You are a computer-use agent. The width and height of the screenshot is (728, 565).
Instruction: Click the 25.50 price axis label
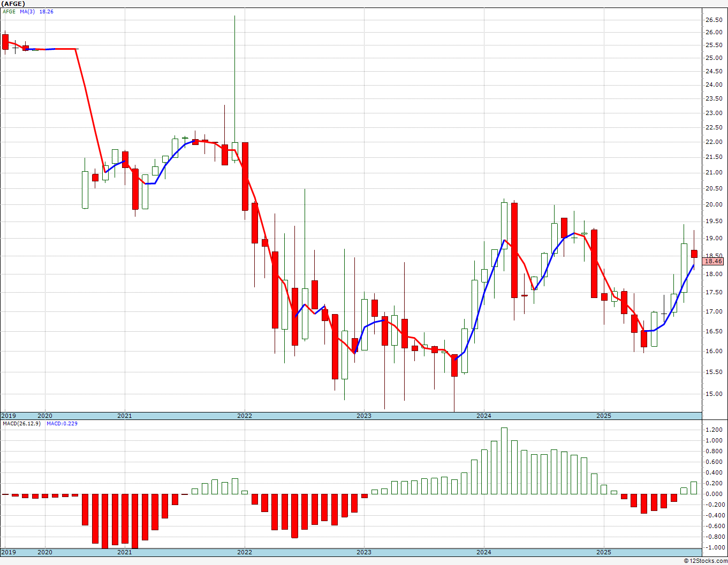[x=714, y=45]
